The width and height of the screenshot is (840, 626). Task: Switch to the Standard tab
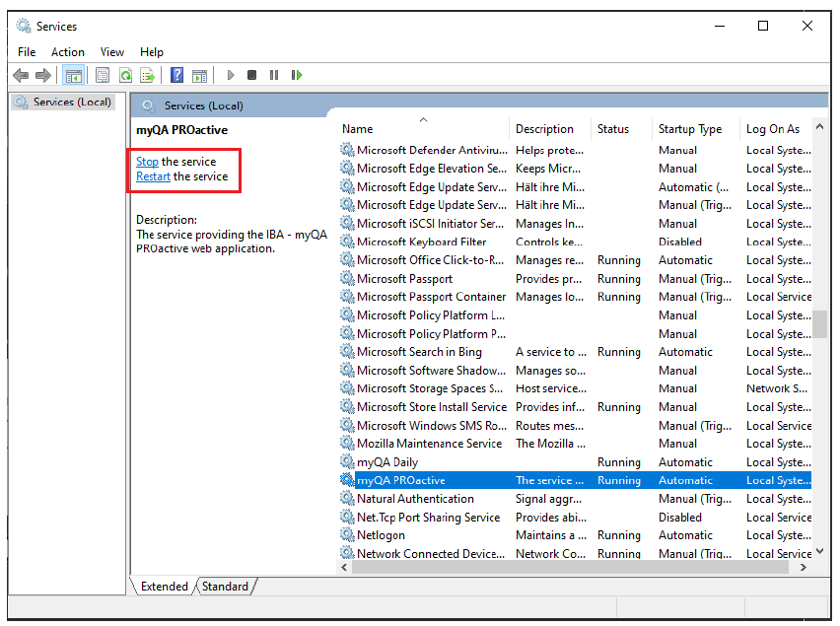pos(225,587)
